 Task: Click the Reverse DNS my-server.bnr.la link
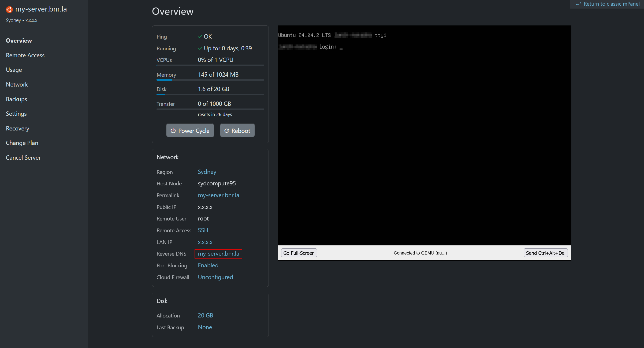pyautogui.click(x=218, y=254)
